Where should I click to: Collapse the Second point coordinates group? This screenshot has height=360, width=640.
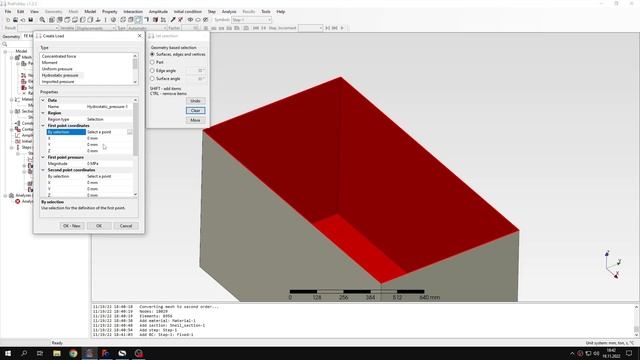coord(43,170)
